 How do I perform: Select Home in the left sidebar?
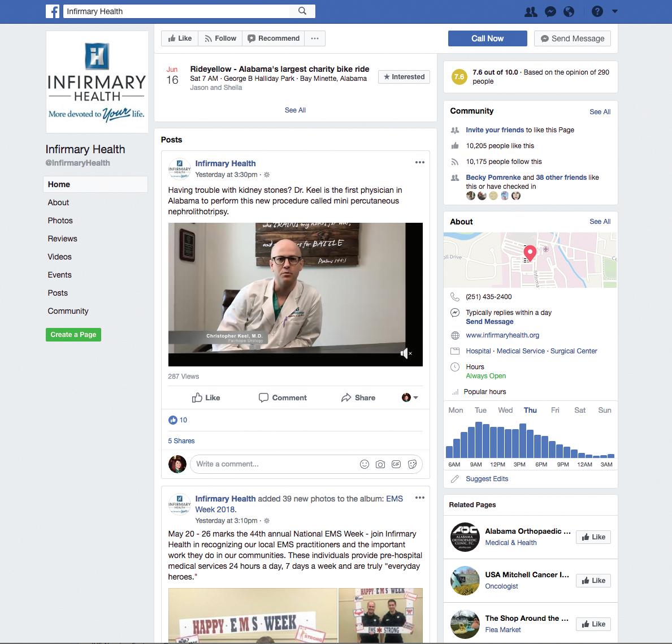95,184
